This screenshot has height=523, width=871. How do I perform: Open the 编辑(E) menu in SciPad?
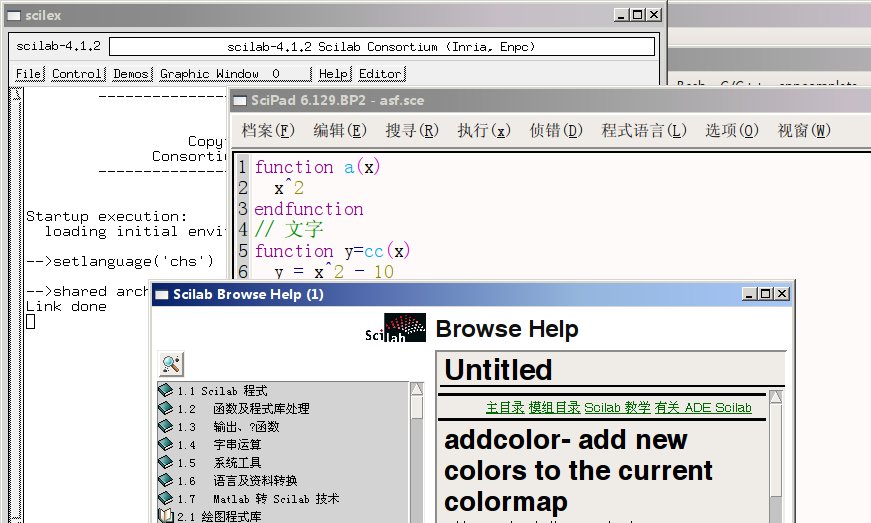(340, 130)
